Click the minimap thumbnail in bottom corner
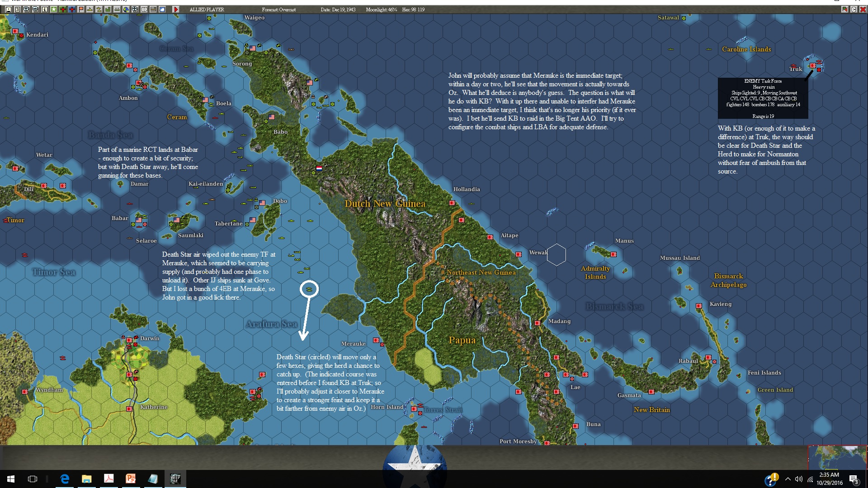 coord(837,457)
